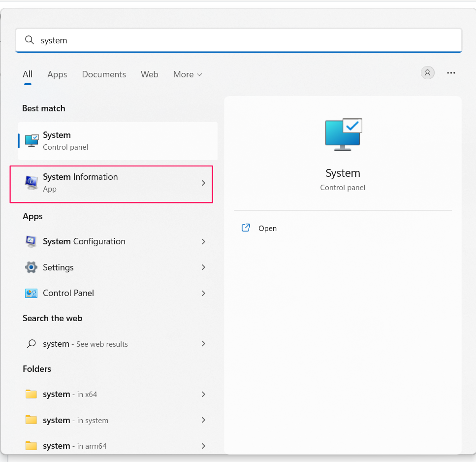Switch to the Apps filter tab
Image resolution: width=476 pixels, height=462 pixels.
pos(57,74)
